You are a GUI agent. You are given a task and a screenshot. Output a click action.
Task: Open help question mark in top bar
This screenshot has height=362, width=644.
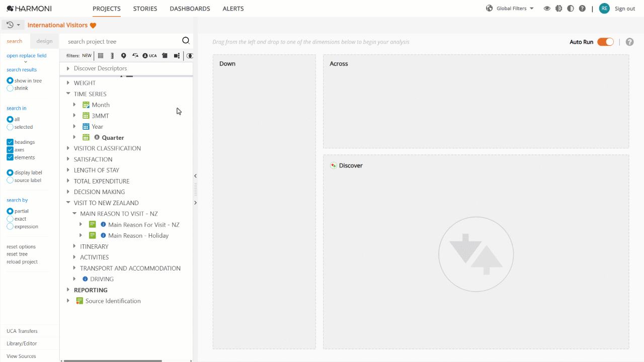pyautogui.click(x=582, y=9)
